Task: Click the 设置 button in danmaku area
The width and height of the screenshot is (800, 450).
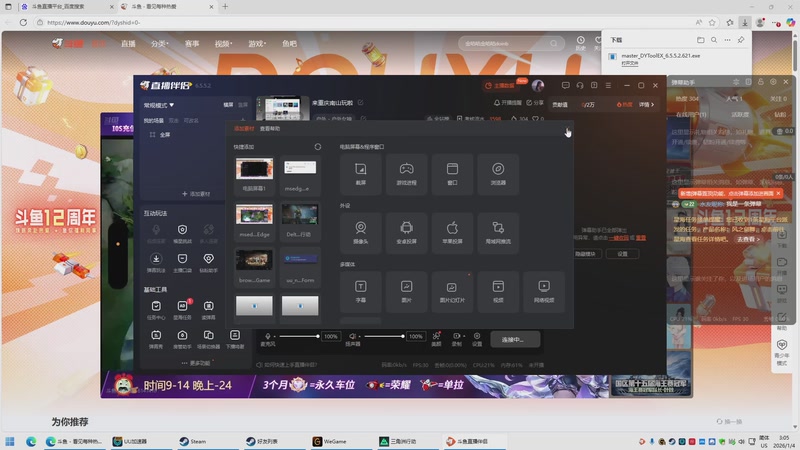Action: click(622, 254)
